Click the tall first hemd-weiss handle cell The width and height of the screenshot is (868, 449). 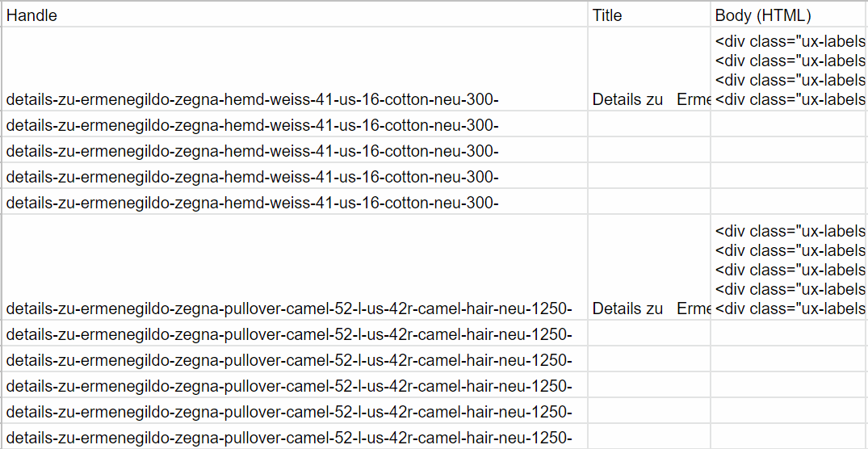click(295, 69)
